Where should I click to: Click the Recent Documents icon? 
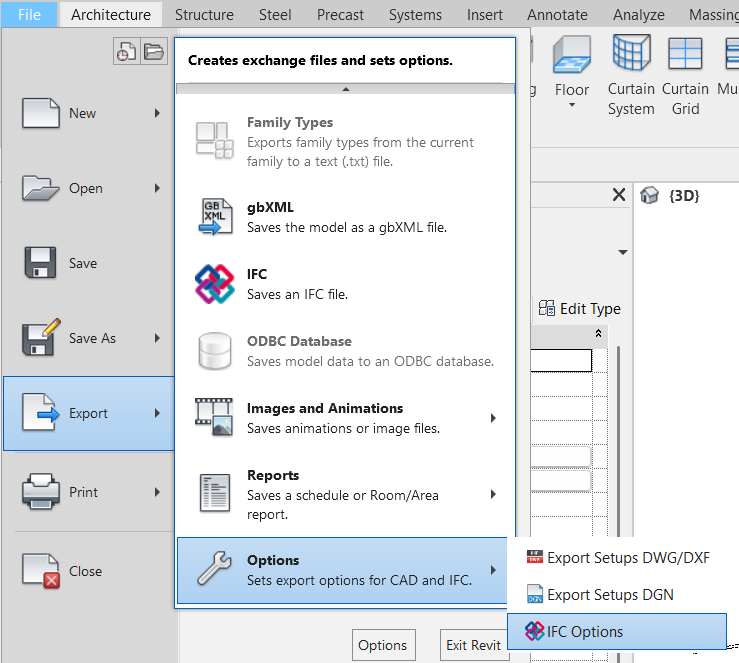click(x=127, y=51)
